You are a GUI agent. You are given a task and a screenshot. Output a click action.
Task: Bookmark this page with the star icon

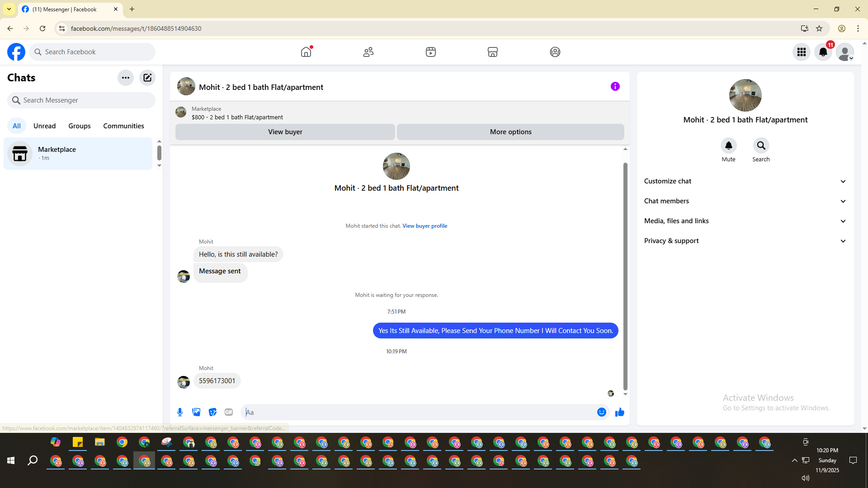[x=819, y=28]
